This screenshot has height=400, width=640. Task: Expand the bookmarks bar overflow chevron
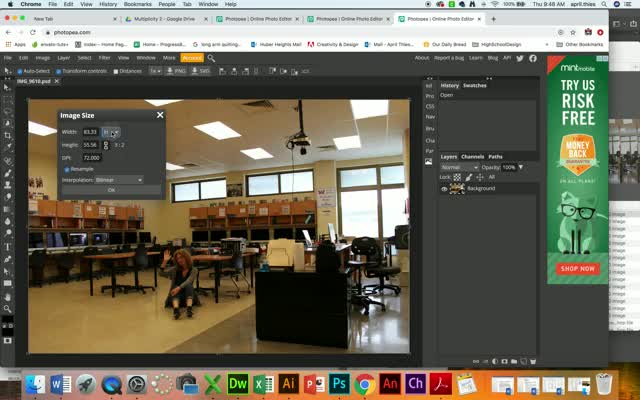(547, 44)
